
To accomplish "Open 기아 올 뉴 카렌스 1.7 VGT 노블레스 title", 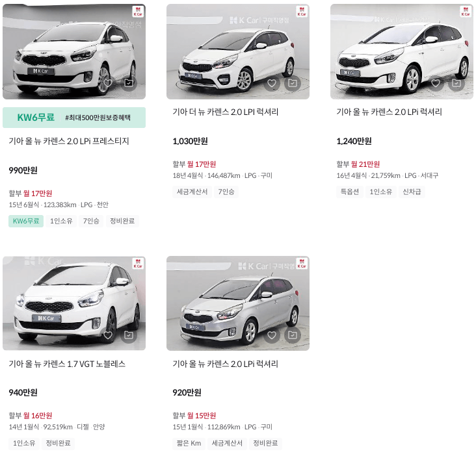I will click(x=67, y=364).
